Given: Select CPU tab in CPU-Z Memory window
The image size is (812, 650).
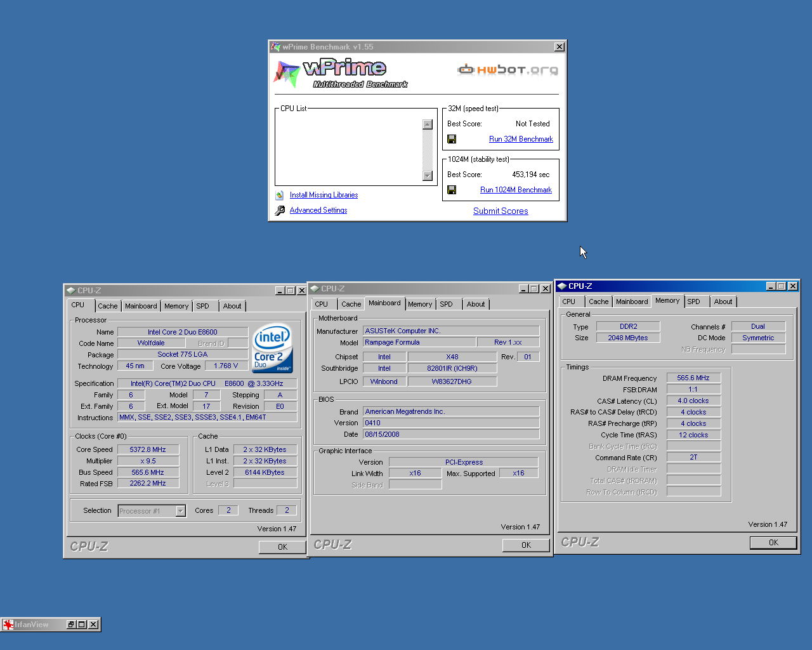Looking at the screenshot, I should click(x=569, y=302).
